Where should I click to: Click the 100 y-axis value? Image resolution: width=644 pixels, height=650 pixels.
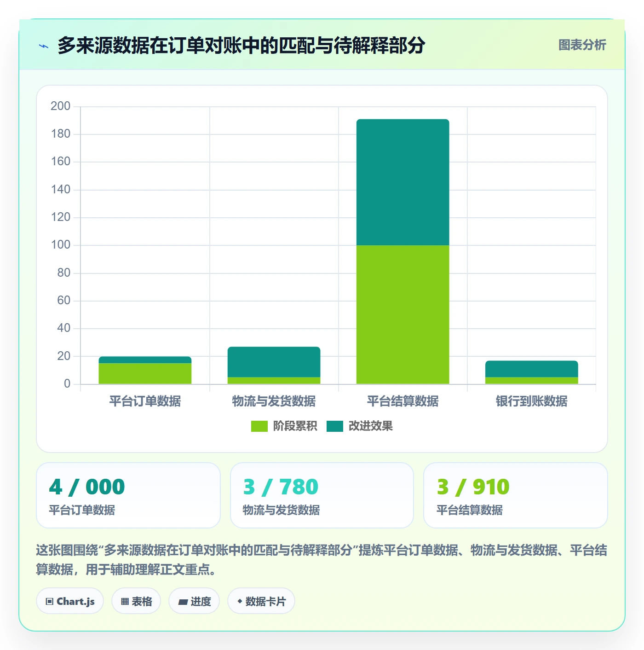tap(60, 245)
